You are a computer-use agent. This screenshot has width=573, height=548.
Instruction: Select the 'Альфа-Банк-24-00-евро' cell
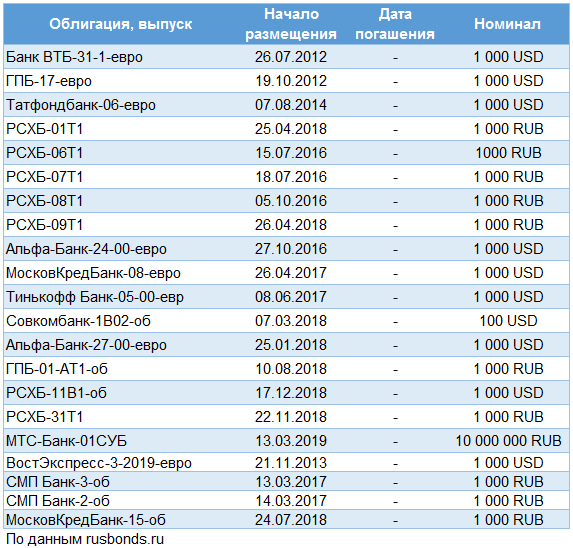point(86,249)
